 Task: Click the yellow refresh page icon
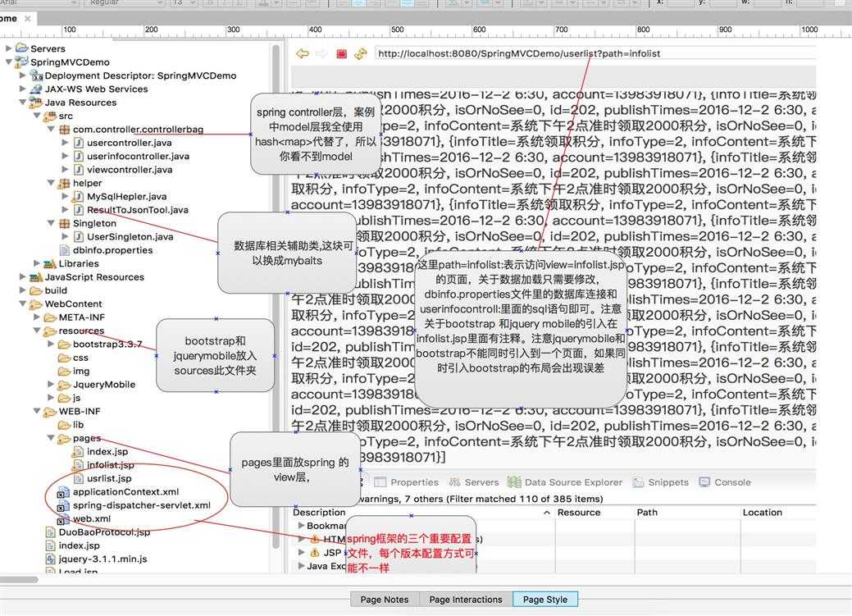[x=361, y=53]
